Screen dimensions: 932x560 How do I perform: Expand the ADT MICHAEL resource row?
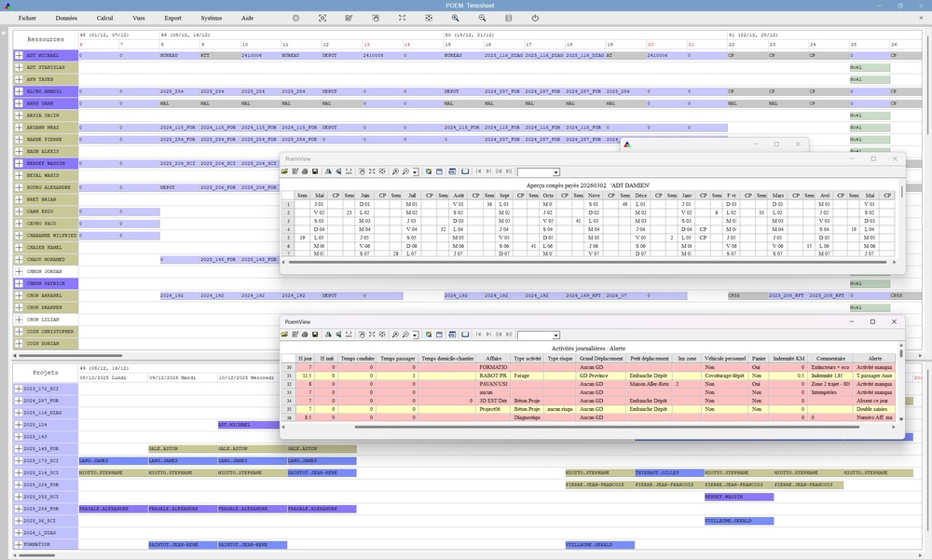(19, 55)
